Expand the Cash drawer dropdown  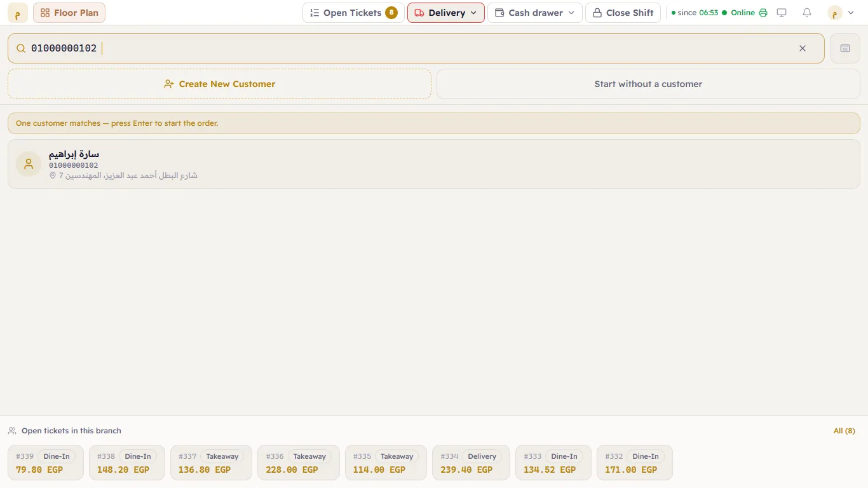click(x=534, y=13)
